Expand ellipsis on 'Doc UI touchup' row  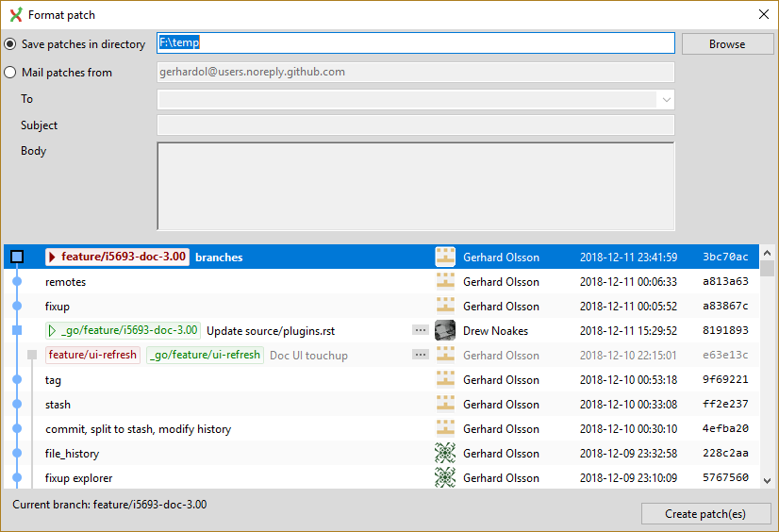(421, 355)
